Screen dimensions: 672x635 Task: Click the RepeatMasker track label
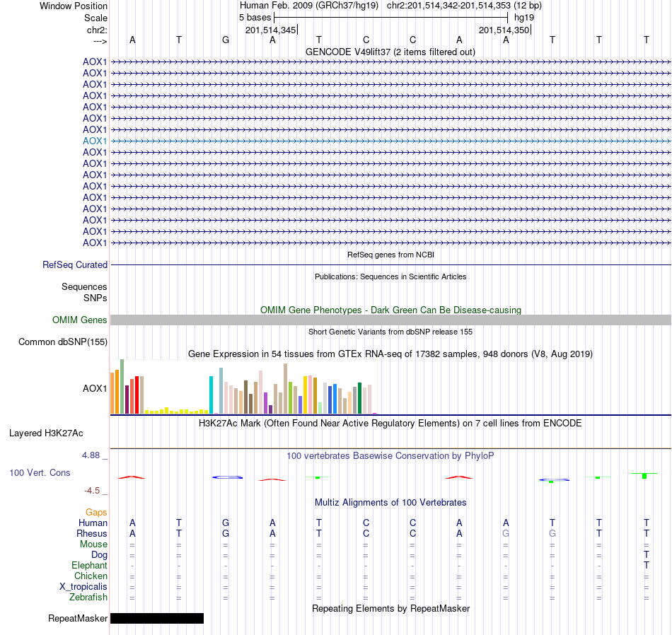(x=78, y=618)
